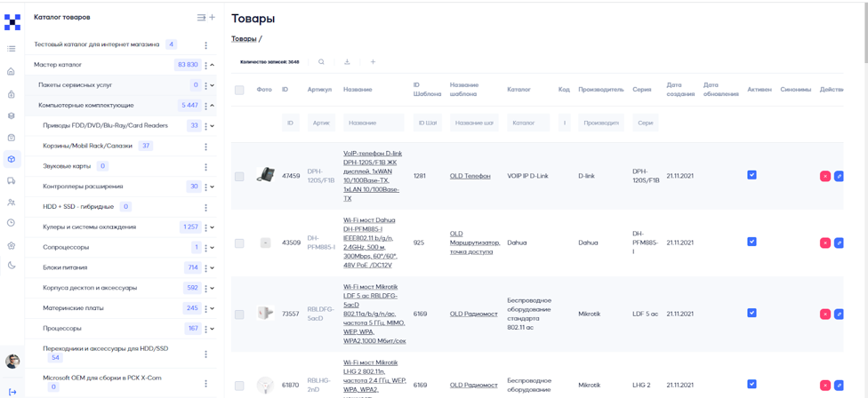The height and width of the screenshot is (398, 868).
Task: Expand Приводы FDD/DVD/Blu-Ray/Card Readers chevron
Action: (213, 126)
